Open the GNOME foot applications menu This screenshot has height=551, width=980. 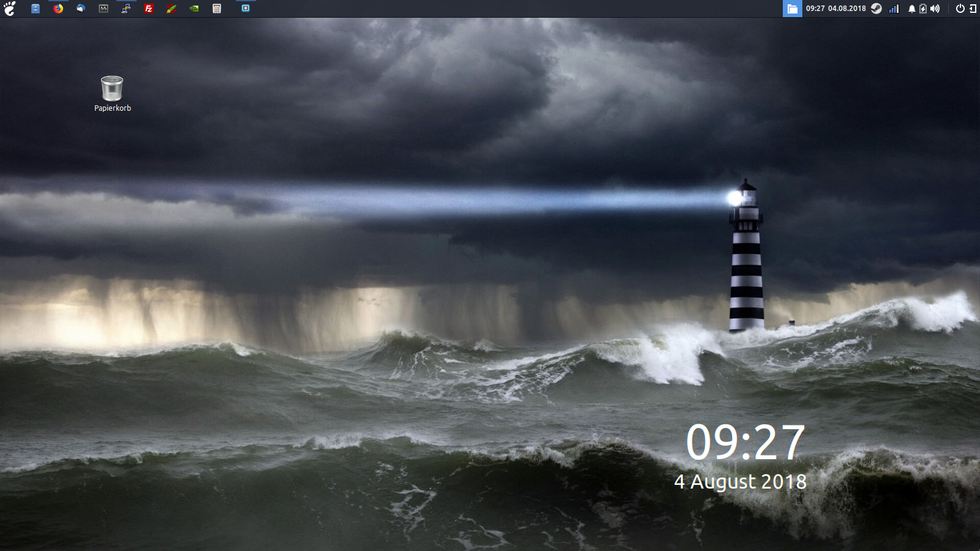click(x=9, y=9)
